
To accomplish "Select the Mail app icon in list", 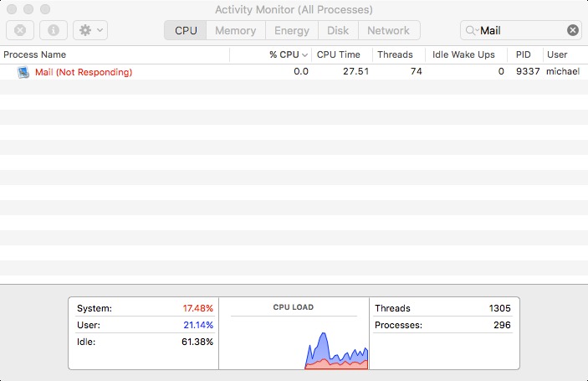I will (x=23, y=72).
